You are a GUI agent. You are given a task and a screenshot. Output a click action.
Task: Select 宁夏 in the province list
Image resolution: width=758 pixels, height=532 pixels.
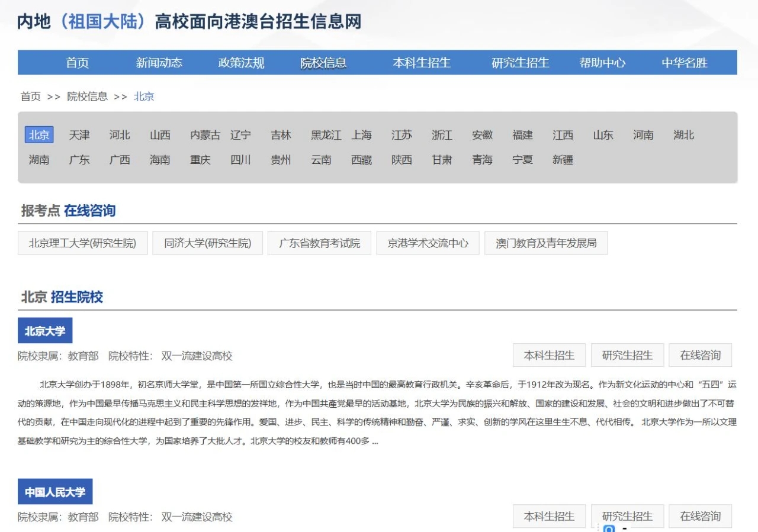[x=522, y=160]
